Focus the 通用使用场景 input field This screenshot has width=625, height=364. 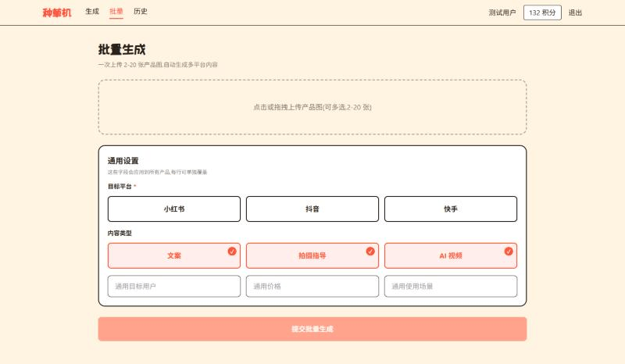point(451,286)
